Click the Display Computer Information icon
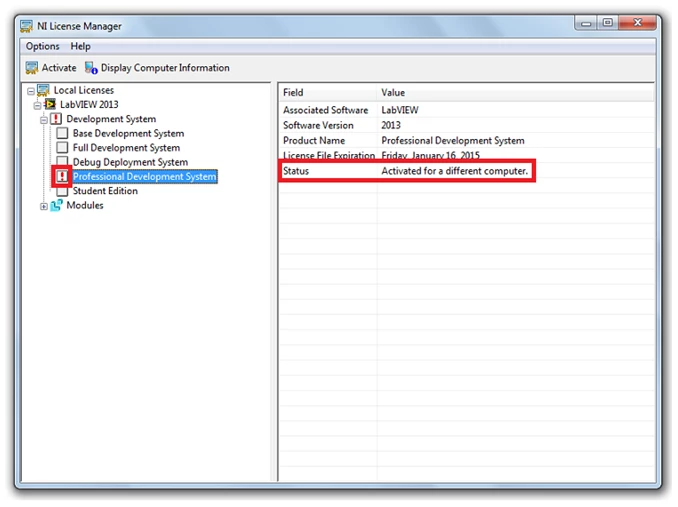The height and width of the screenshot is (507, 678). [91, 68]
